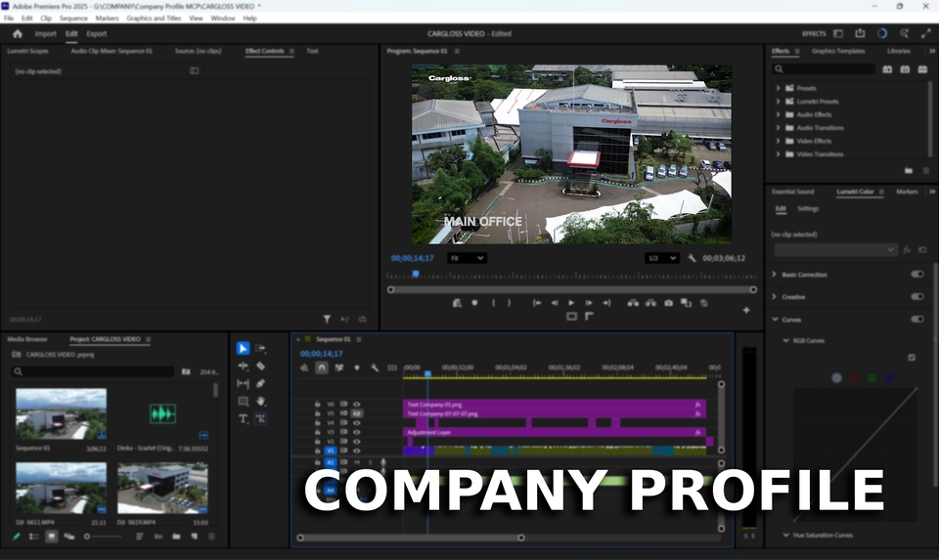Switch to the Essential Sound tab

[x=792, y=192]
